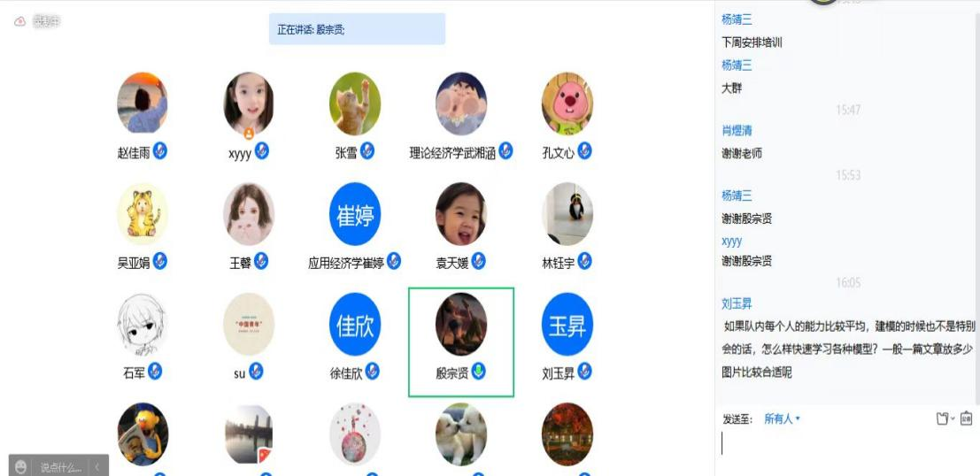Click the 正在讲话 speaking banner
The image size is (980, 476).
[357, 28]
